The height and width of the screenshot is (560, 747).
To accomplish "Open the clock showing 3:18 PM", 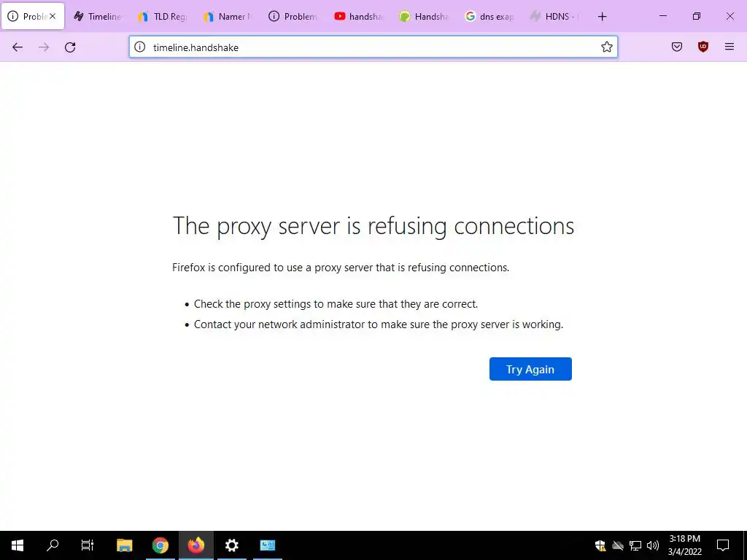I will 684,545.
